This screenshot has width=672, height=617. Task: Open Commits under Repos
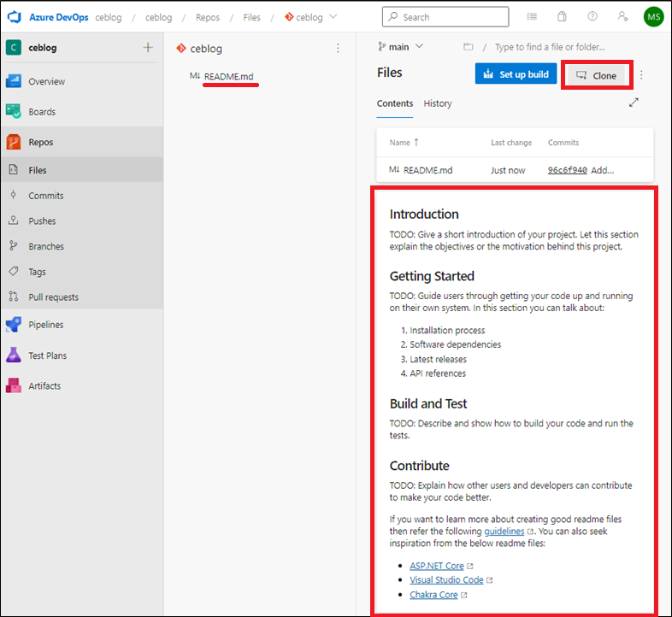(81, 196)
